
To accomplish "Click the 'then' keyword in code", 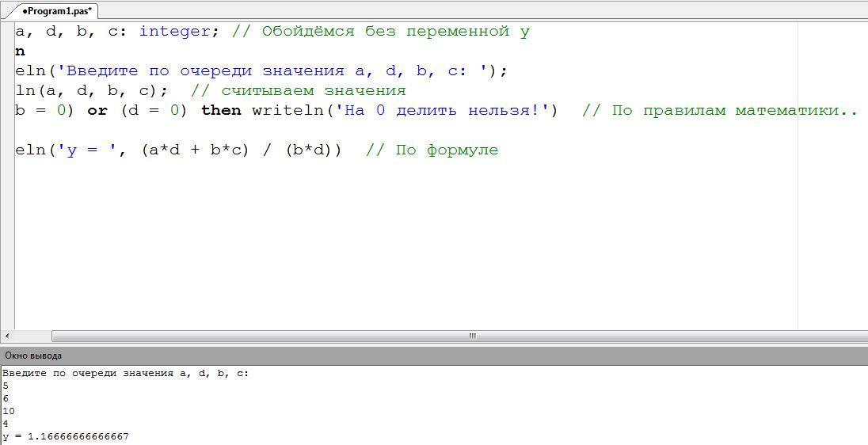I will coord(221,111).
